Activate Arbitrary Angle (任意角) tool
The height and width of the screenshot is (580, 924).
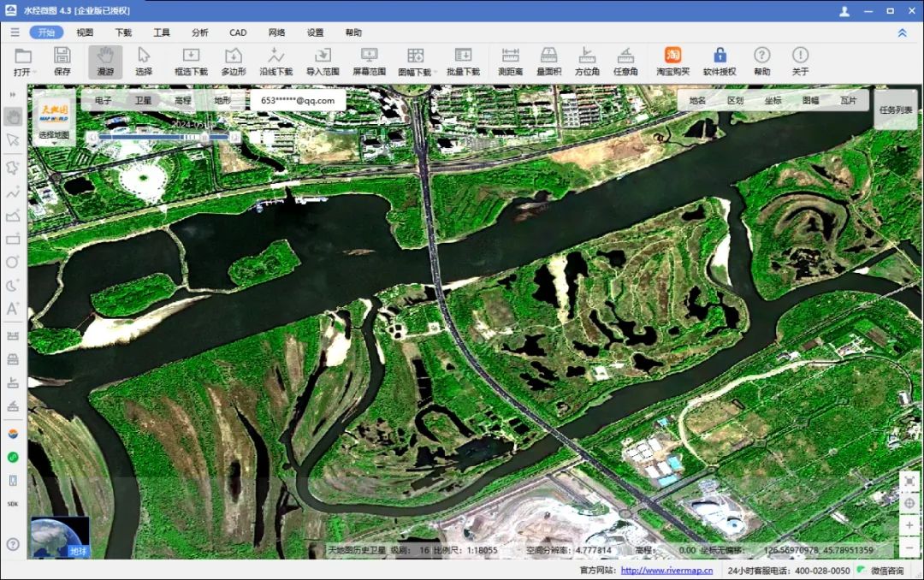click(625, 62)
